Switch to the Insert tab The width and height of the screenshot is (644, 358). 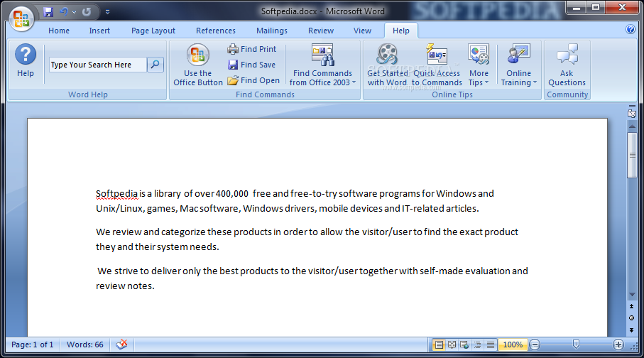[99, 31]
